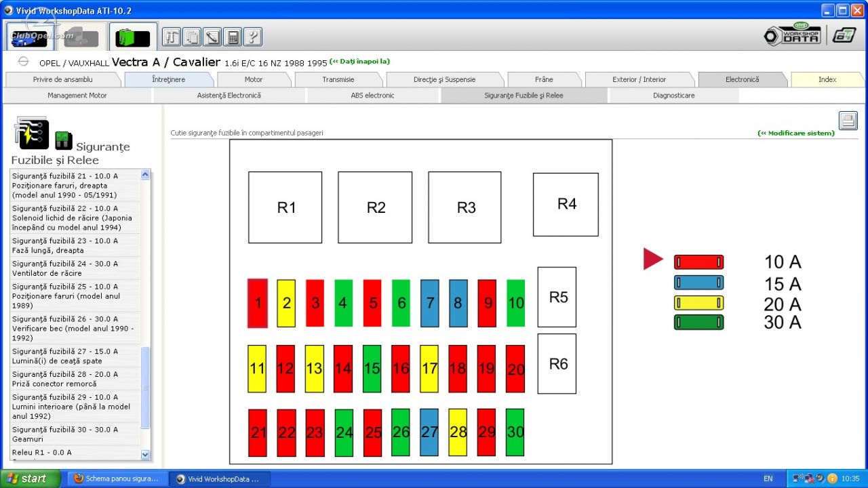
Task: Select relay R5 in the diagram
Action: [x=557, y=297]
